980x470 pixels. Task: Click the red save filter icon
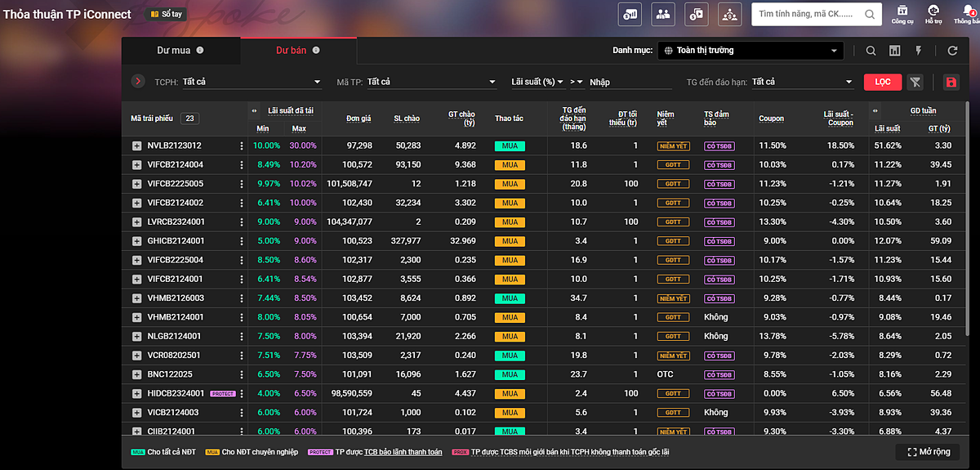[950, 82]
